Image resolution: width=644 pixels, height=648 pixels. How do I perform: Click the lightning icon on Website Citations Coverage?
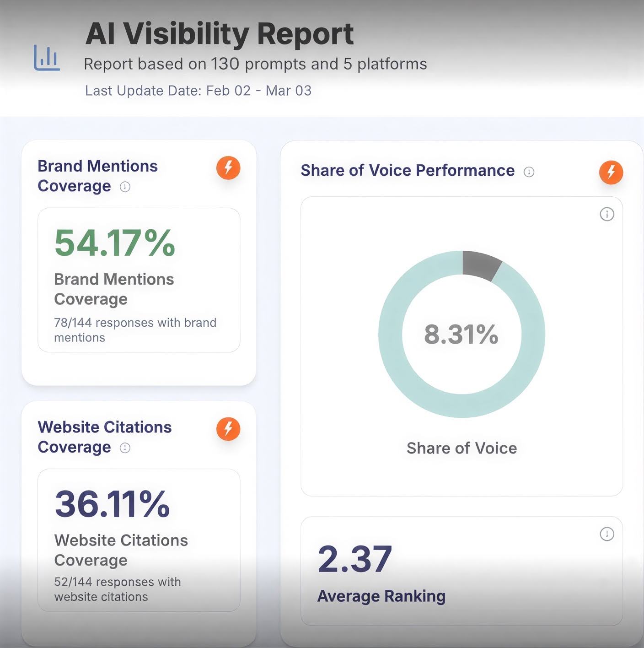click(228, 429)
